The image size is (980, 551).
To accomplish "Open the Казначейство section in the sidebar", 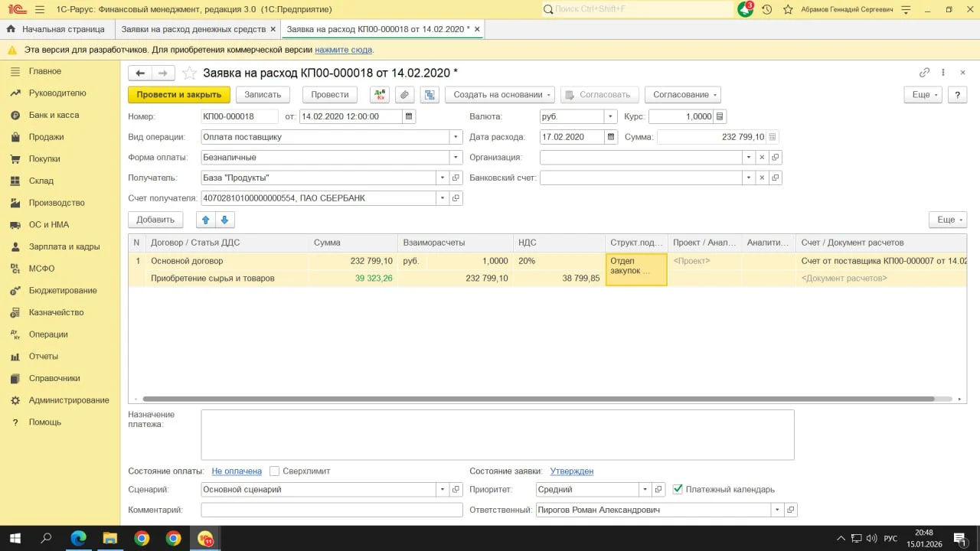I will click(56, 312).
